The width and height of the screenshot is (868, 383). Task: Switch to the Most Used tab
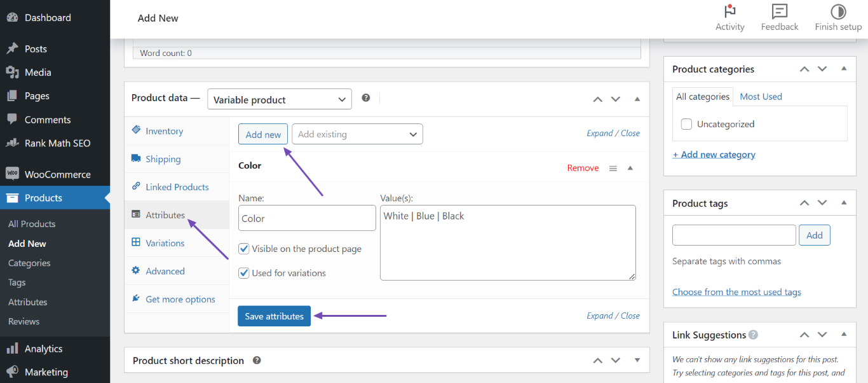click(761, 96)
